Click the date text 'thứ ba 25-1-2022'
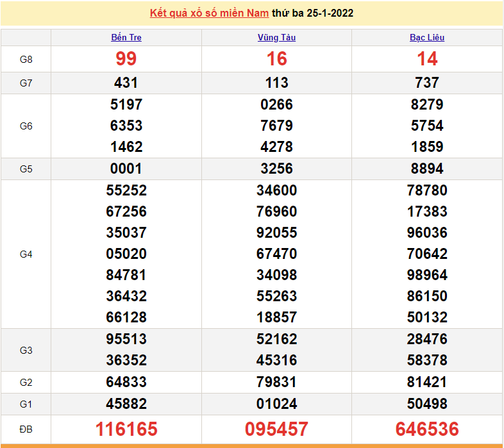Viewport: 504px width, 448px height. click(x=312, y=13)
